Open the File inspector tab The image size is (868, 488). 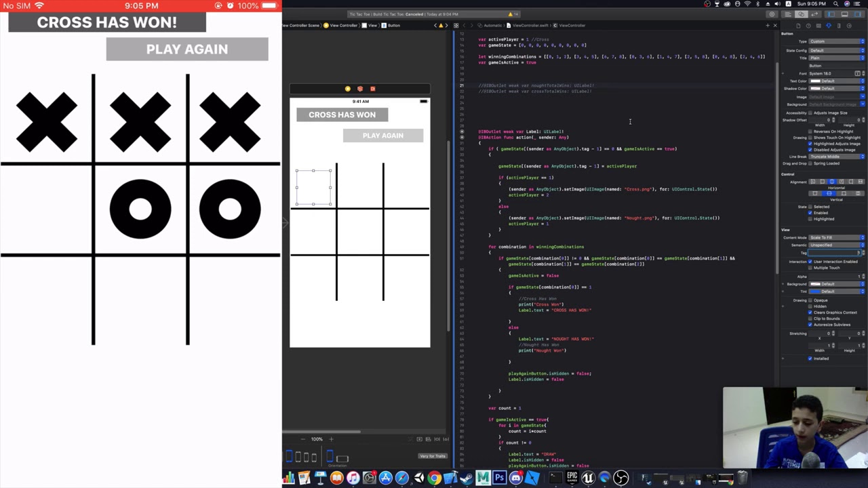point(798,26)
